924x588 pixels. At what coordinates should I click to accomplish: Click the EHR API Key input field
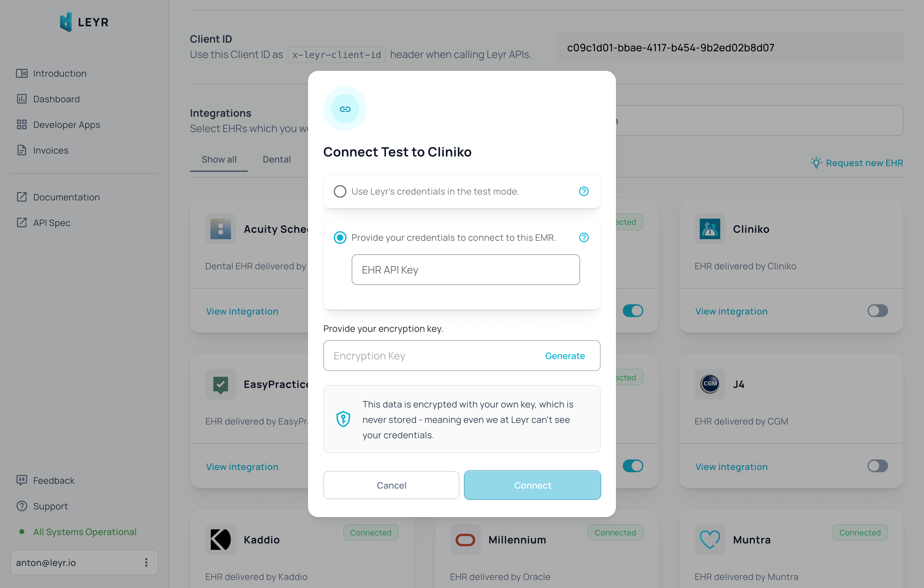pos(465,270)
